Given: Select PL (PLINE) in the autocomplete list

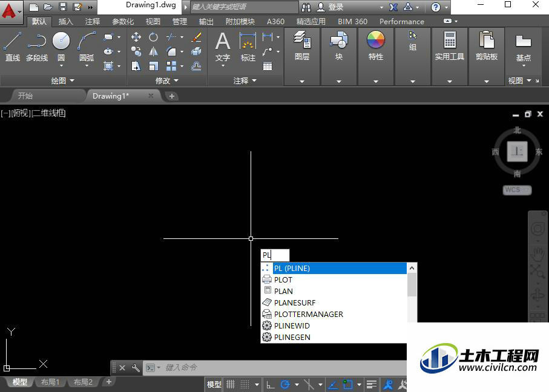Looking at the screenshot, I should pyautogui.click(x=334, y=268).
